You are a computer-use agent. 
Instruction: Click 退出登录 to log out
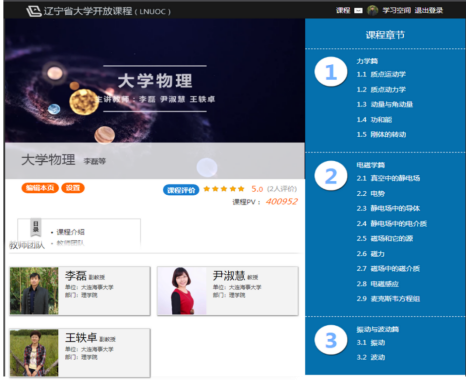[x=429, y=11]
